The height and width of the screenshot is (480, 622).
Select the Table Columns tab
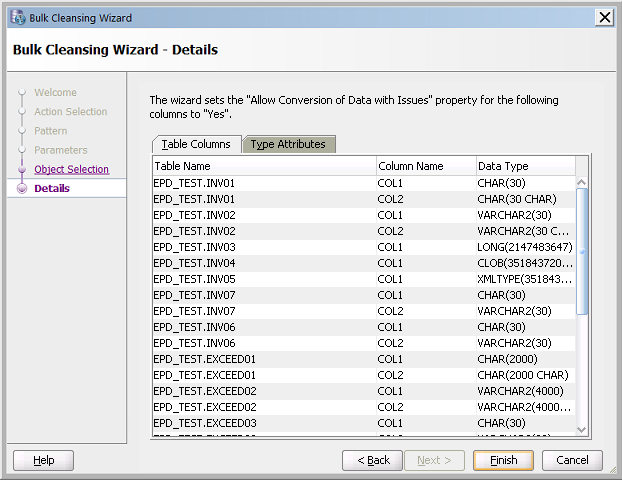pos(196,144)
